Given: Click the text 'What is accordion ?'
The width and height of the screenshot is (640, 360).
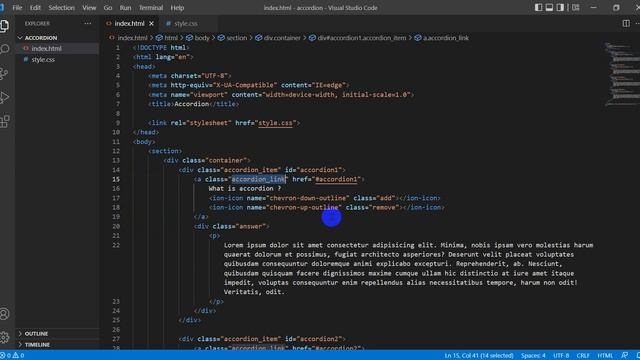Looking at the screenshot, I should [x=244, y=189].
